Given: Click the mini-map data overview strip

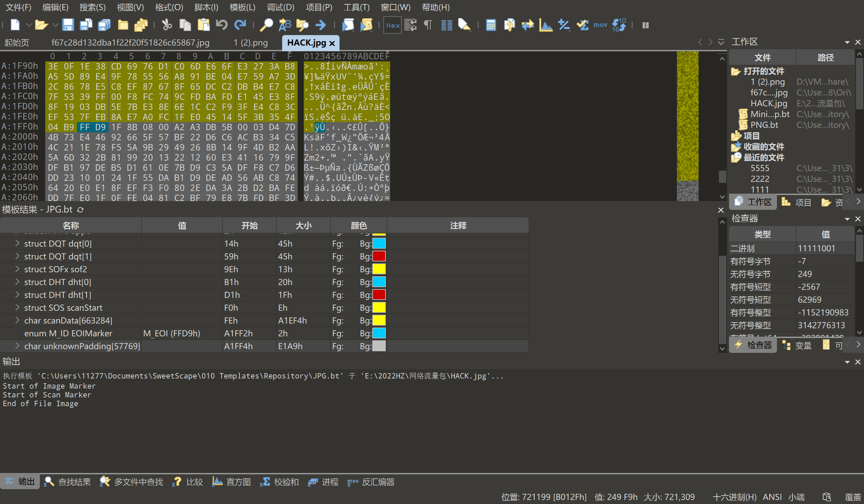Looking at the screenshot, I should (x=687, y=126).
